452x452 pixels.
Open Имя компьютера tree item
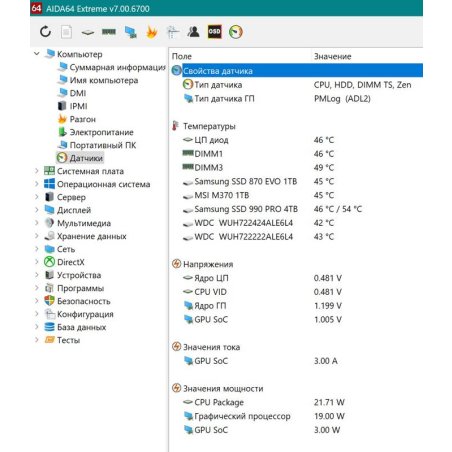[x=104, y=80]
